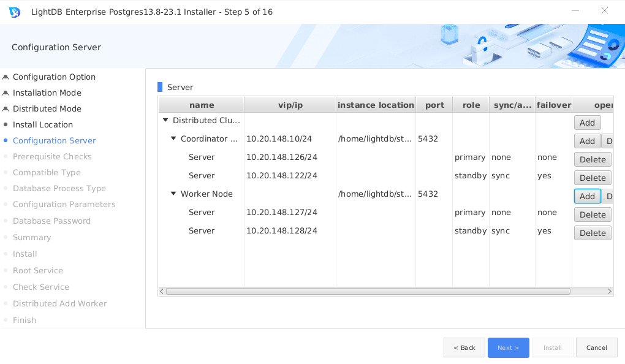
Task: Delete server 10.20.148.126/24
Action: click(593, 159)
